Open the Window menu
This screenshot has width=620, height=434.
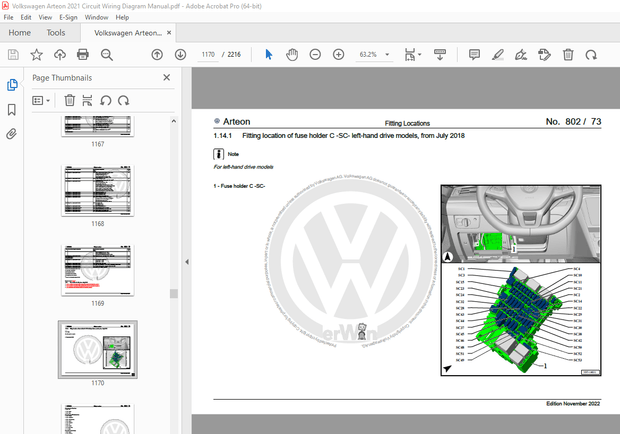tap(96, 17)
